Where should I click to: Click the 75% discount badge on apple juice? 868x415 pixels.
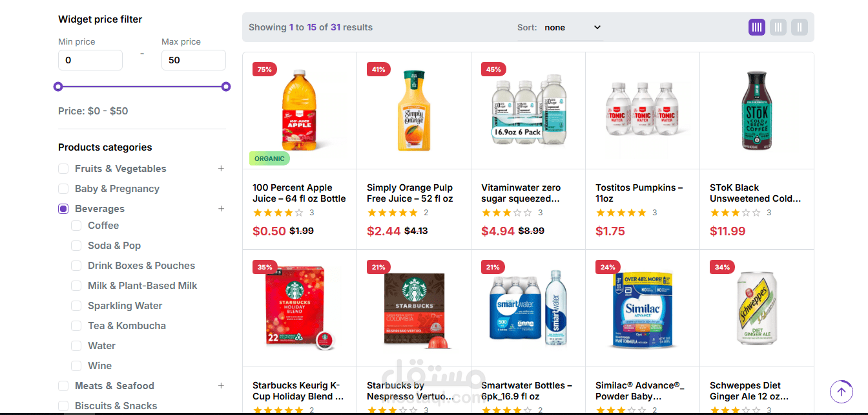(265, 69)
